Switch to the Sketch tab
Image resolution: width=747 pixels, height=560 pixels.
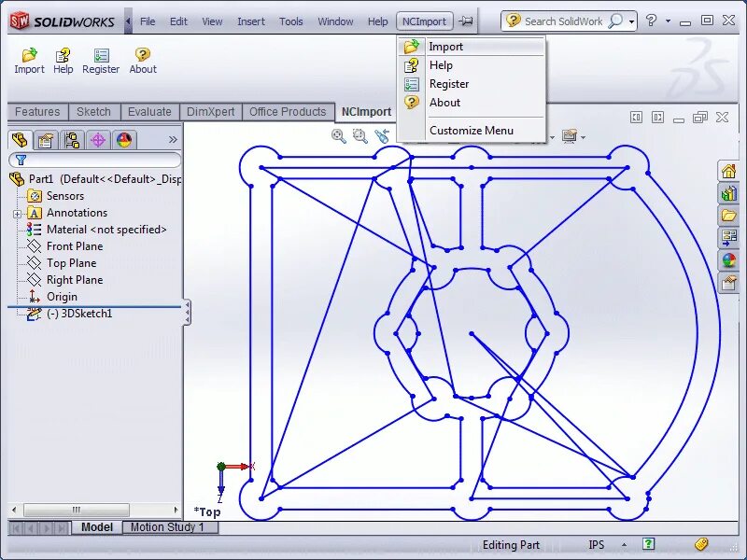coord(94,111)
